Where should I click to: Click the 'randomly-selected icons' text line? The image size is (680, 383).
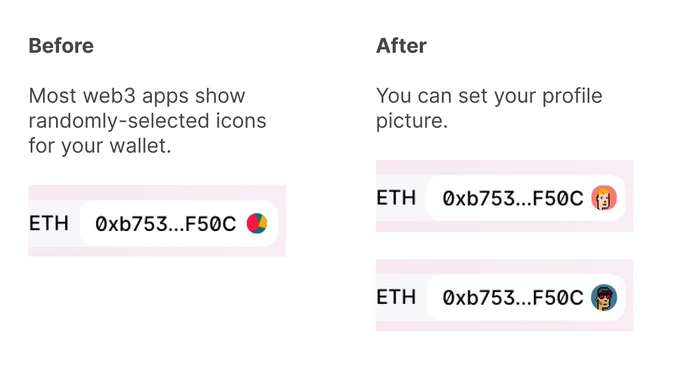pyautogui.click(x=147, y=121)
